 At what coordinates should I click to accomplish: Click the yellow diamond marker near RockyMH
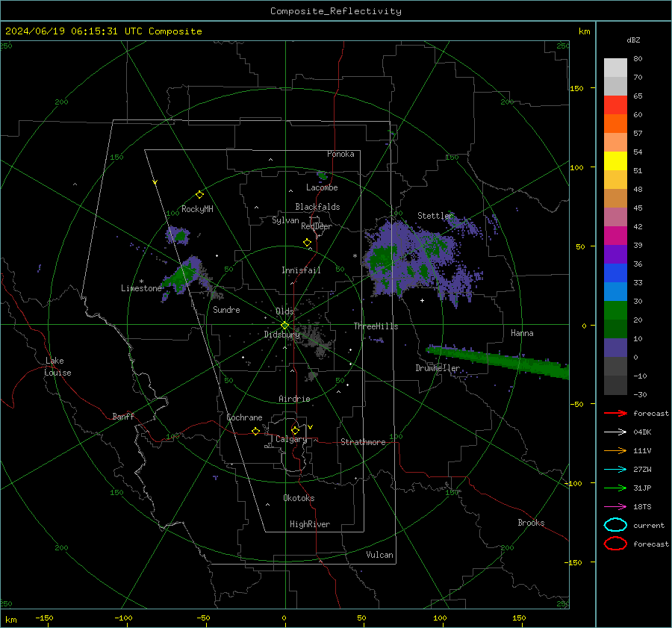(199, 195)
